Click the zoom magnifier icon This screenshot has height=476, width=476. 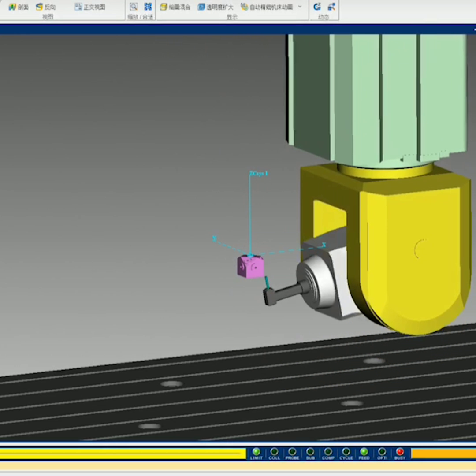[x=134, y=7]
